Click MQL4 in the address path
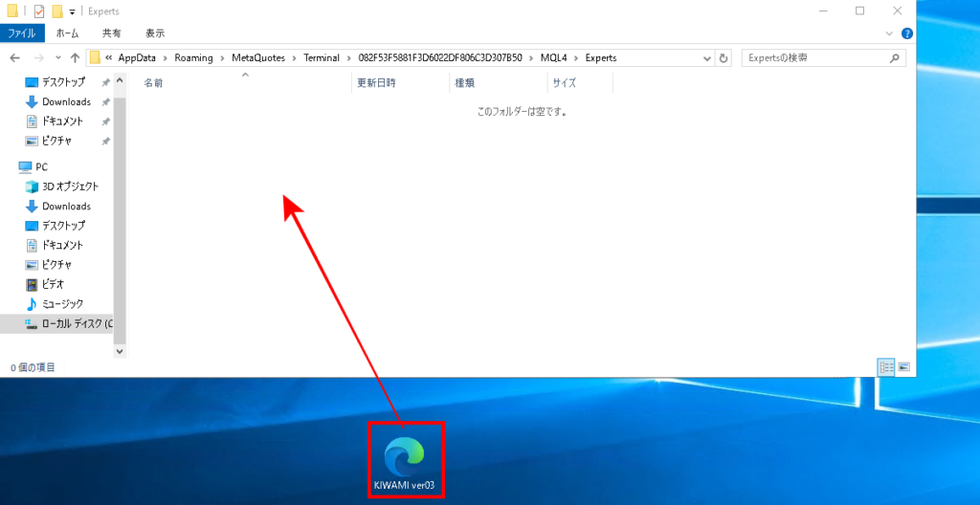Viewport: 980px width, 505px height. [x=554, y=58]
